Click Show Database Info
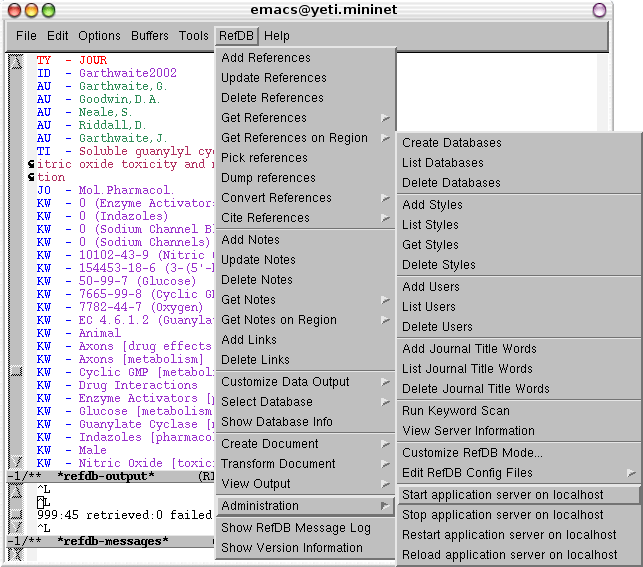The width and height of the screenshot is (643, 567). coord(277,422)
